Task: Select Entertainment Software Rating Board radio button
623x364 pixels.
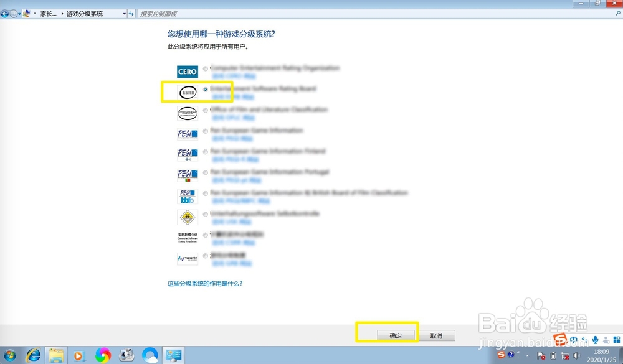Action: pyautogui.click(x=206, y=90)
